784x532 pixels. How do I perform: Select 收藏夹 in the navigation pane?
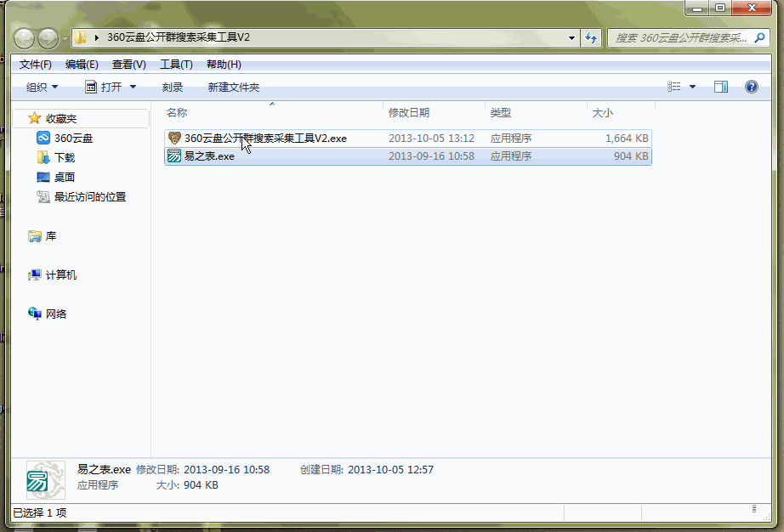click(x=61, y=118)
